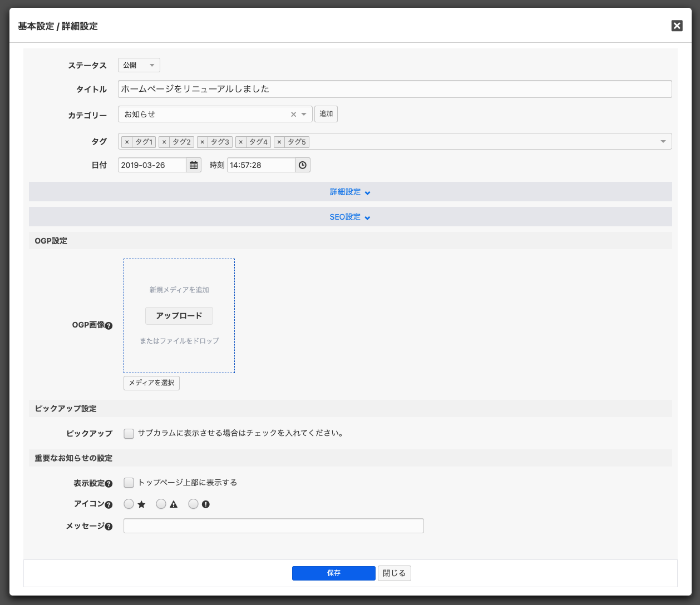Open the calendar date picker icon
700x605 pixels.
tap(194, 165)
